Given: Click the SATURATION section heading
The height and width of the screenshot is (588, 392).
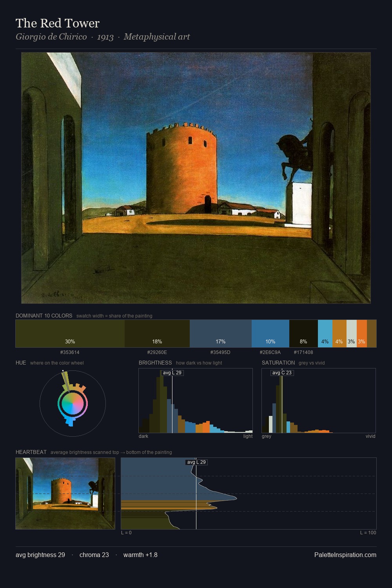Looking at the screenshot, I should (x=278, y=363).
